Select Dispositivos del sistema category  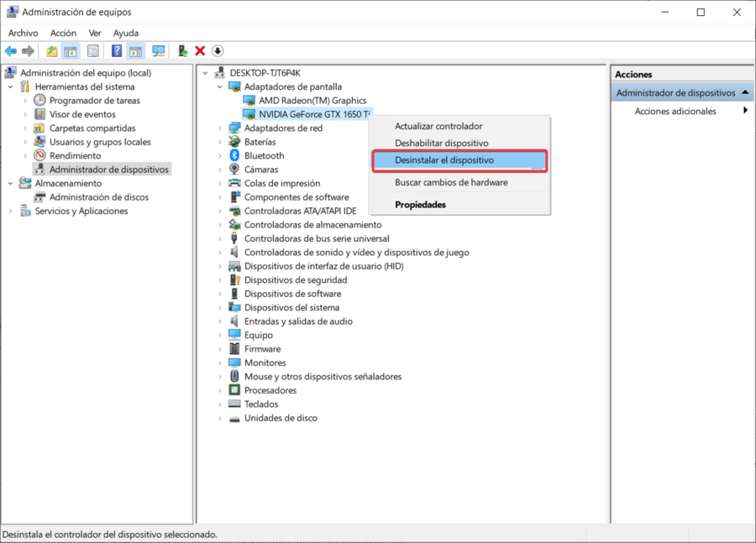291,307
